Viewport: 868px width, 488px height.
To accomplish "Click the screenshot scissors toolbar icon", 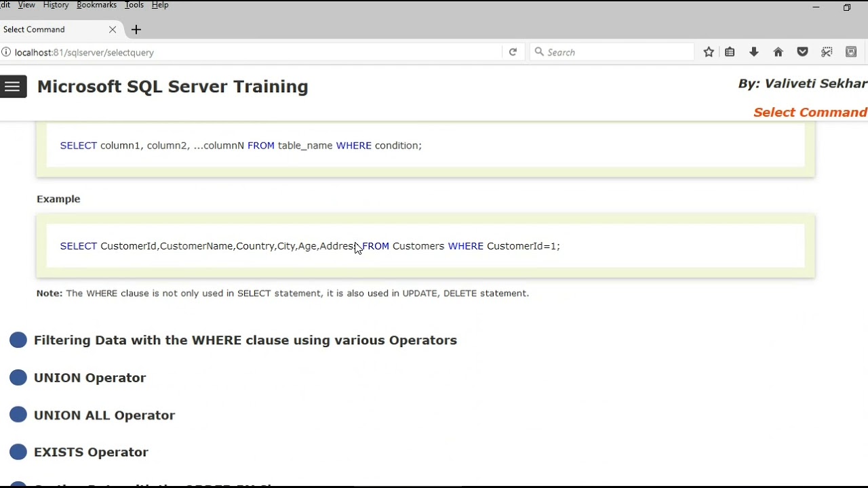I will tap(827, 52).
